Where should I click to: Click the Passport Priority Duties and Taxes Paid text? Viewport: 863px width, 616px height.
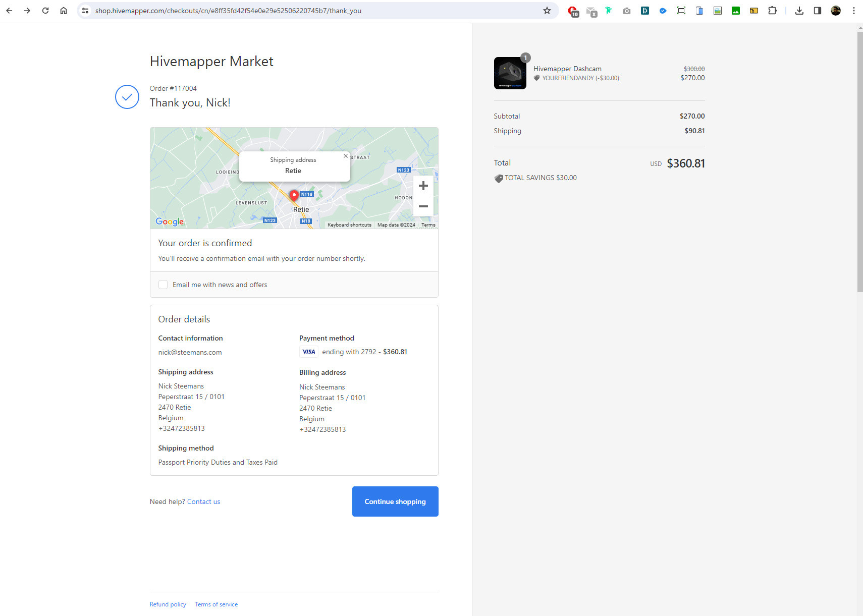click(218, 462)
